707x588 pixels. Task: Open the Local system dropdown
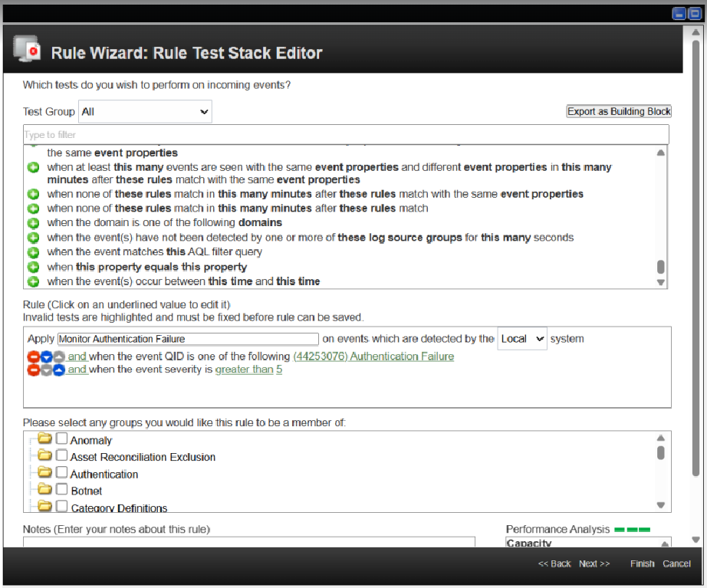click(x=522, y=339)
